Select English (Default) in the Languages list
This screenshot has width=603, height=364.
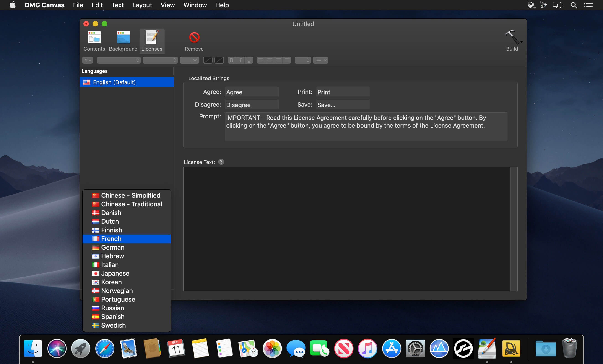pos(127,82)
